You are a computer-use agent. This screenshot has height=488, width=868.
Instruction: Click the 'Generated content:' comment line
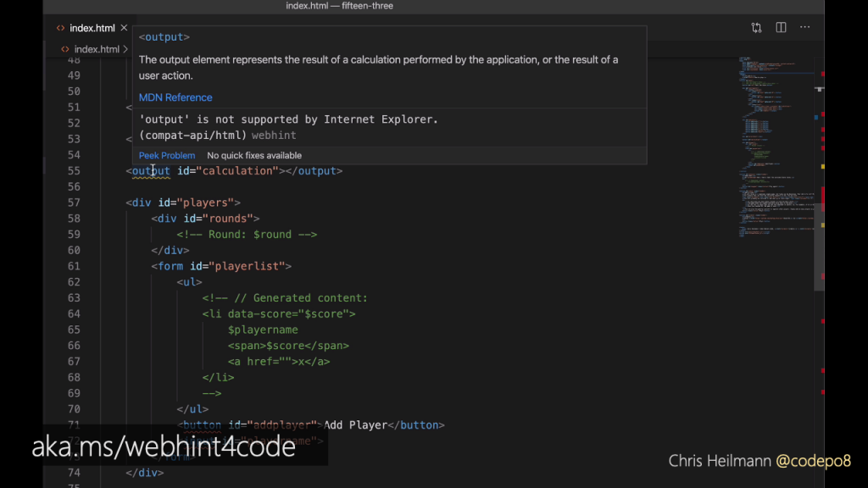[285, 298]
